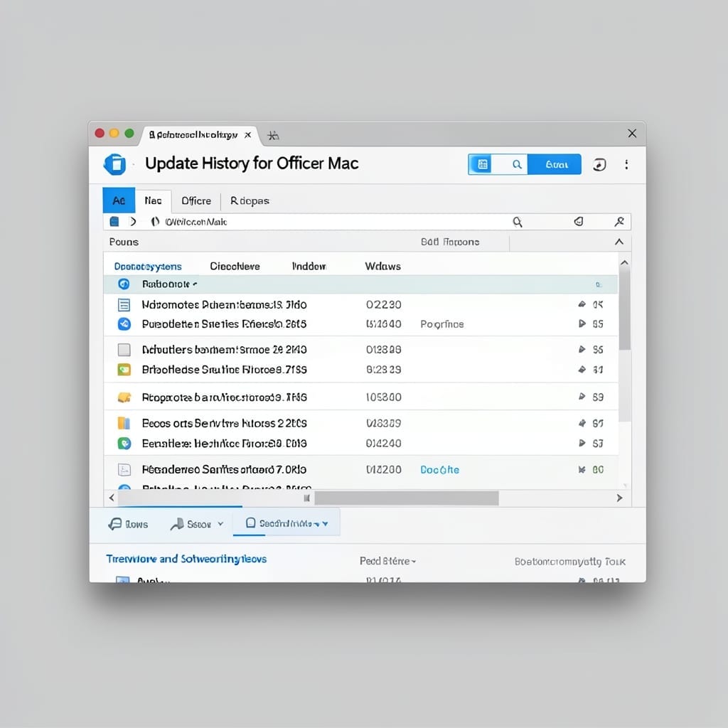Switch to the 'R dopas' tab
Viewport: 728px width, 728px height.
250,200
